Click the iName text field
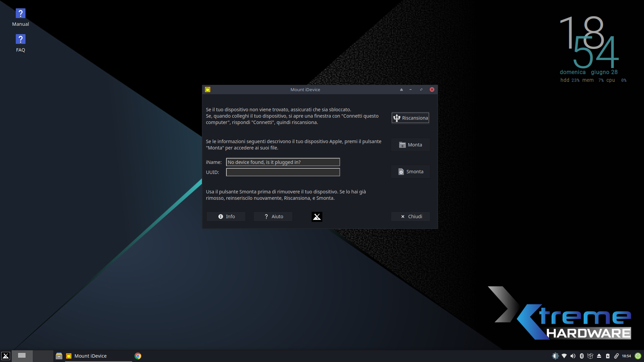The width and height of the screenshot is (644, 362). point(283,162)
